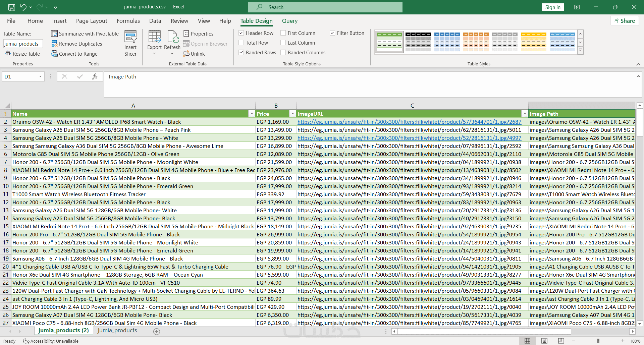Click the Refresh icon
This screenshot has width=644, height=345.
tap(172, 36)
